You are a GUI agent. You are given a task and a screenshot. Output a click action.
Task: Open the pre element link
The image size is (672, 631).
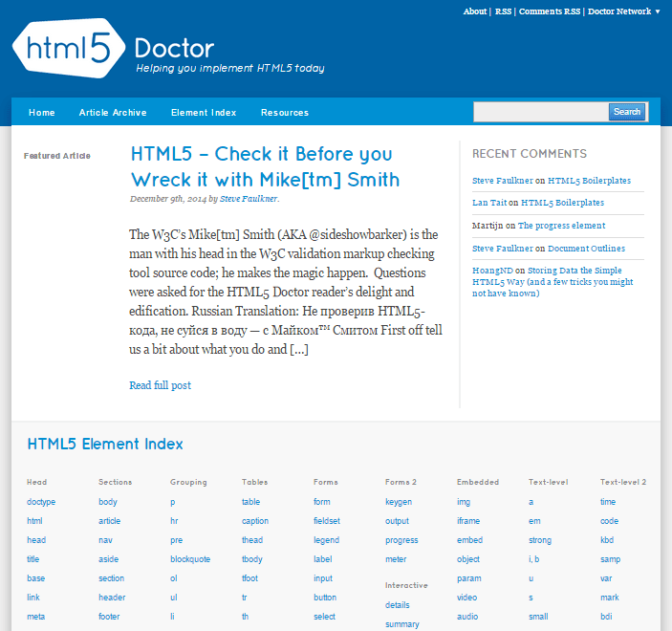pyautogui.click(x=176, y=540)
